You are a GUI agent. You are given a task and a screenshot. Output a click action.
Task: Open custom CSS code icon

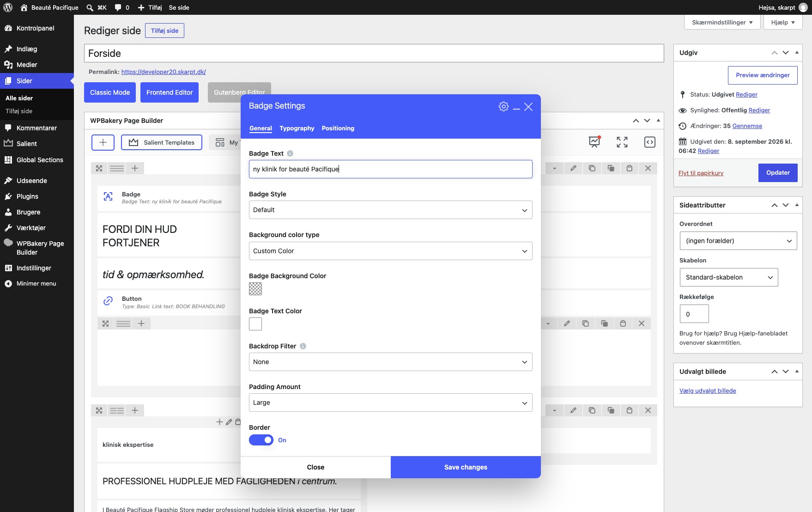(650, 142)
